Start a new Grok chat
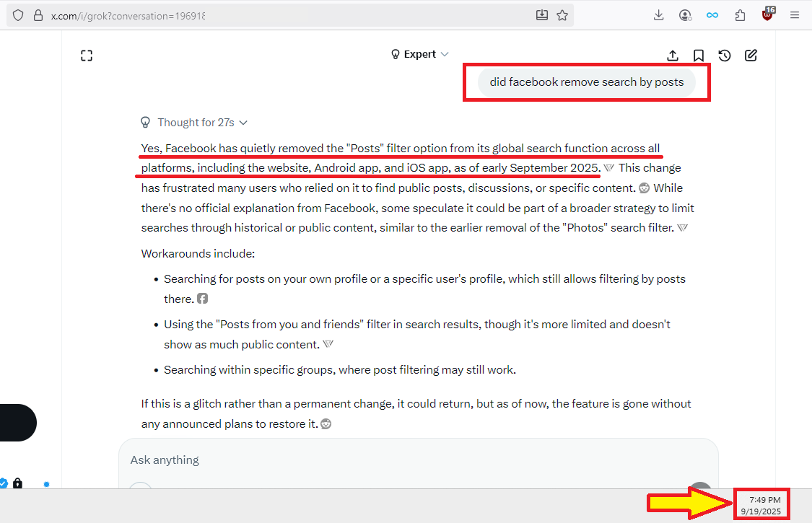 (751, 56)
